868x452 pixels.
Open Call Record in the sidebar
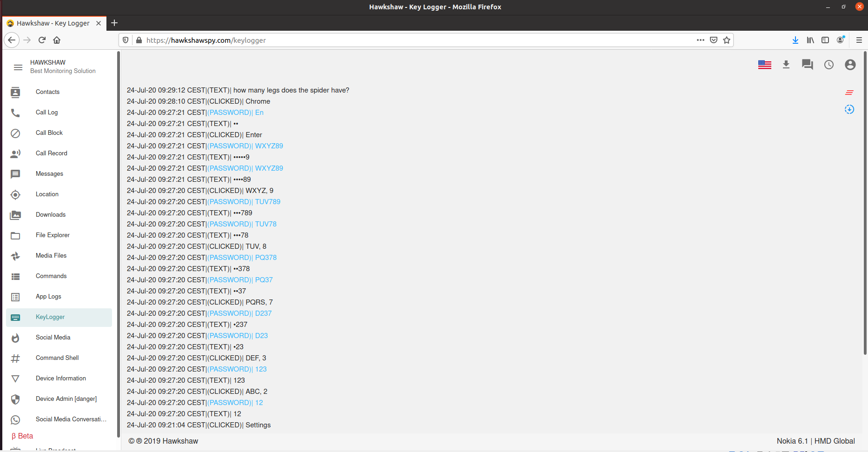coord(59,153)
